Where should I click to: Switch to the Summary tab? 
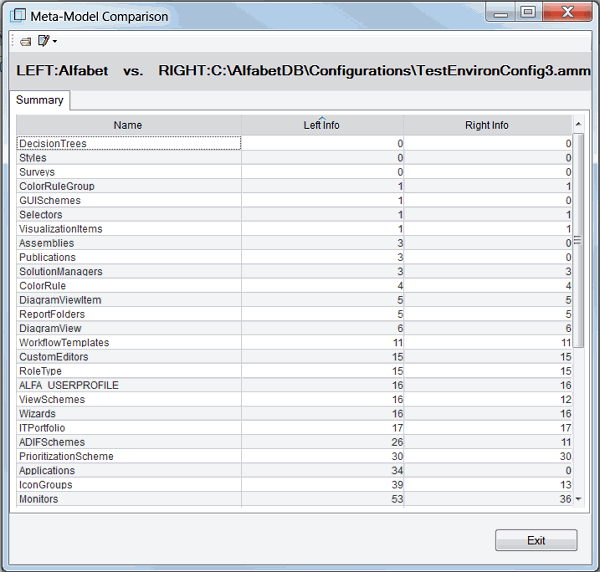tap(40, 100)
